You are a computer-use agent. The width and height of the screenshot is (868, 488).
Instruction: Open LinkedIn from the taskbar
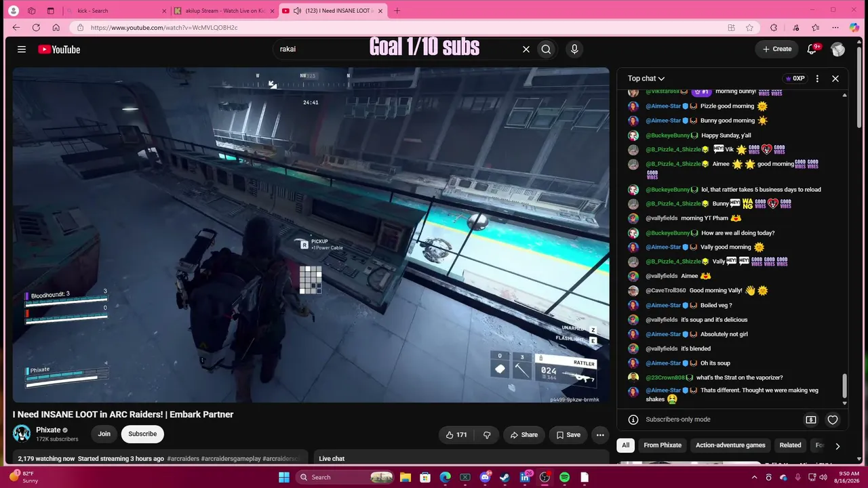525,477
